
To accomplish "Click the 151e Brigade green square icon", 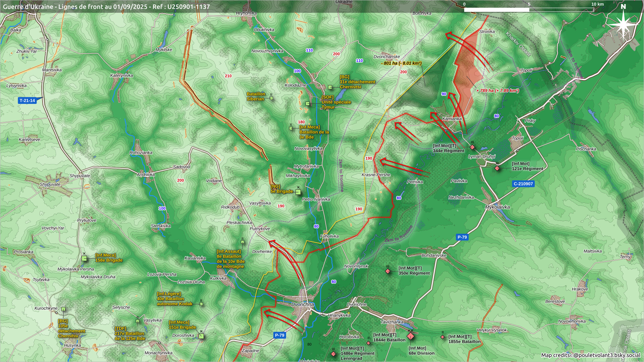I will coord(201,336).
